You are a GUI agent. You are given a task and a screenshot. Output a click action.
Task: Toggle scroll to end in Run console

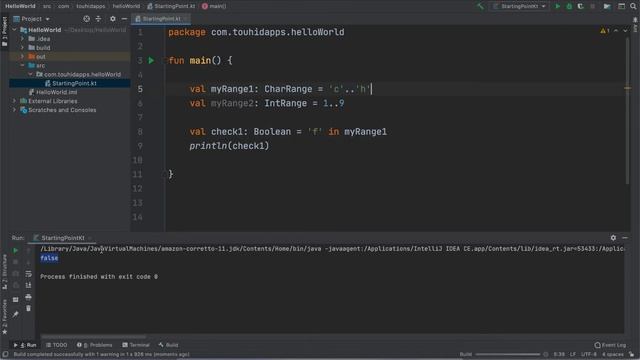coord(28,286)
